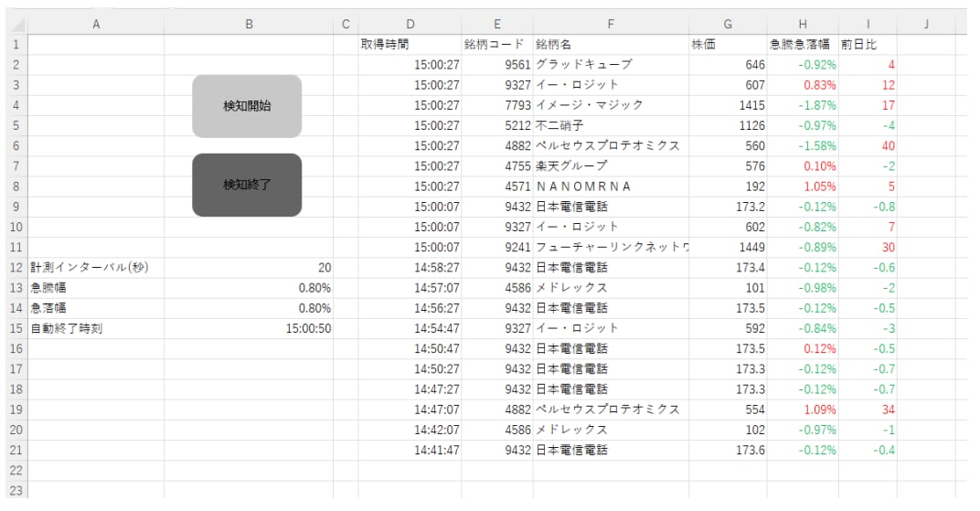Image resolution: width=980 pixels, height=511 pixels.
Task: Click stock price 646 cell
Action: click(x=728, y=64)
